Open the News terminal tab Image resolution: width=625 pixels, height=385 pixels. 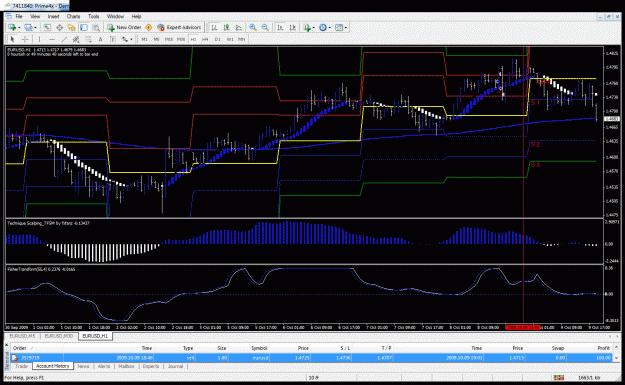coord(83,366)
